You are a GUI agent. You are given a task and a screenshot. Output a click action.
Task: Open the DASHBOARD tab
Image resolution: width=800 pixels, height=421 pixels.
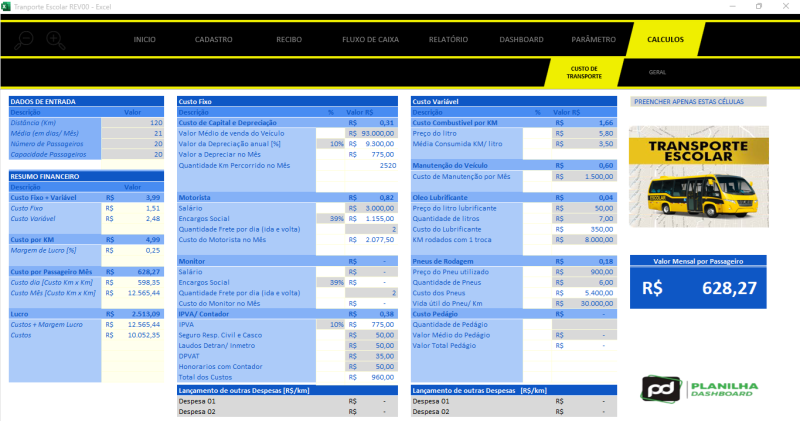[521, 39]
